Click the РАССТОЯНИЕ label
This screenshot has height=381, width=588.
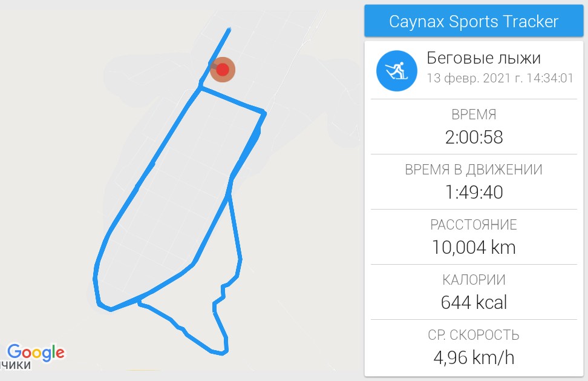(474, 225)
